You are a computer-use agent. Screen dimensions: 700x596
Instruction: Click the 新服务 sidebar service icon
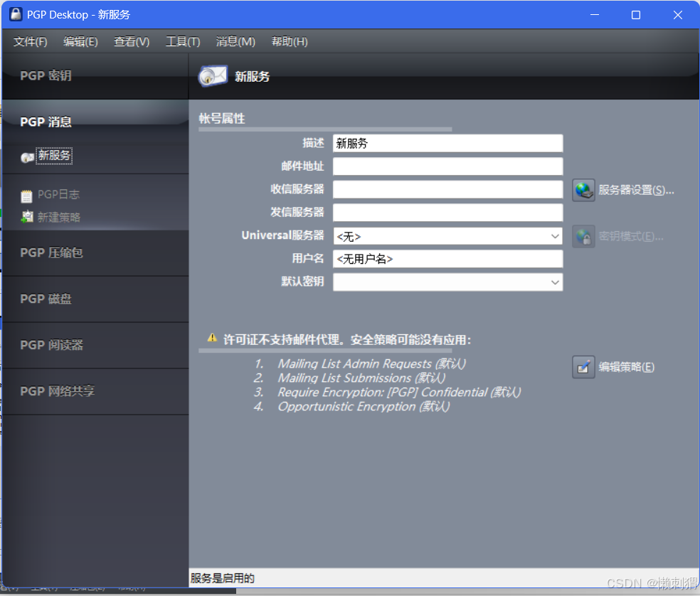pos(27,157)
